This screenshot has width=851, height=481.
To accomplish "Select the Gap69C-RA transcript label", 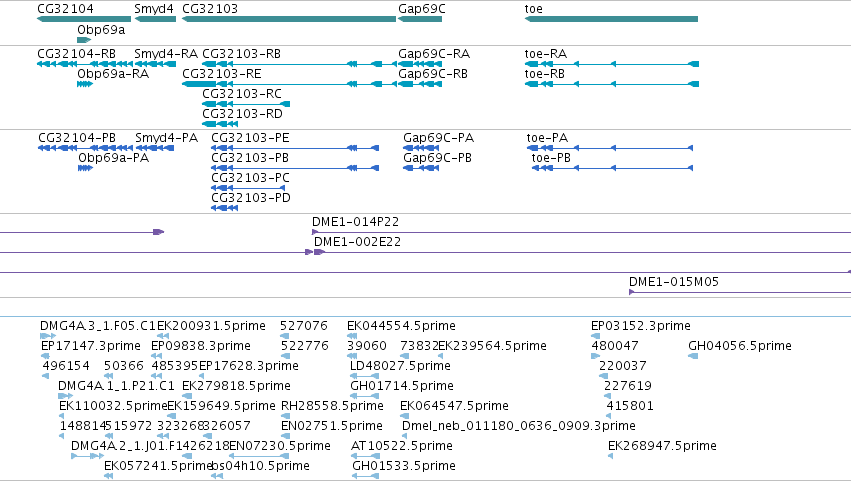I will pos(434,54).
